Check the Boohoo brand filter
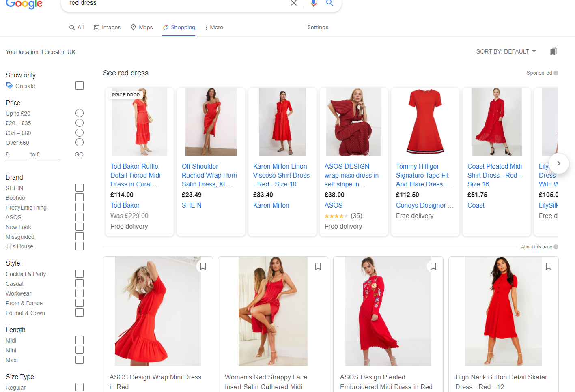The width and height of the screenshot is (575, 392). tap(80, 197)
